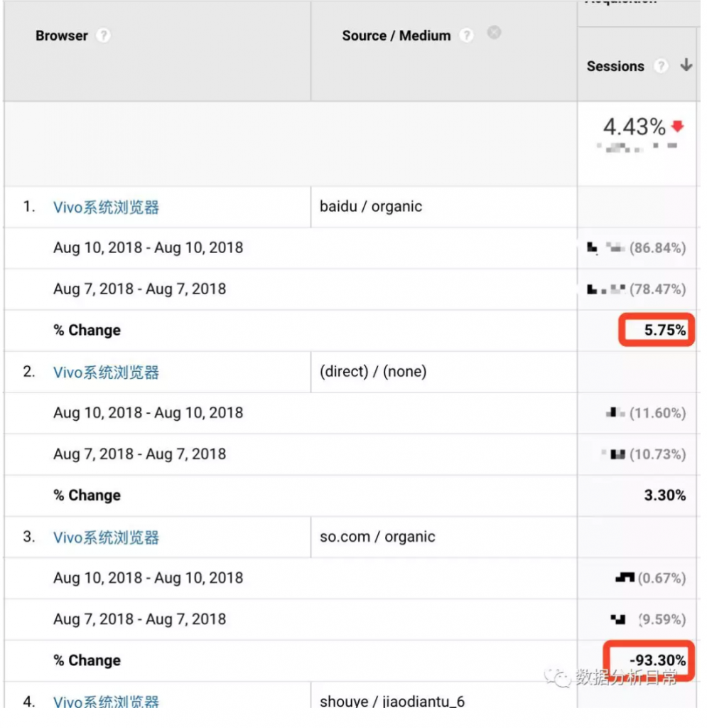Click the Sessions sort descending arrow
This screenshot has height=728, width=707.
(x=686, y=65)
